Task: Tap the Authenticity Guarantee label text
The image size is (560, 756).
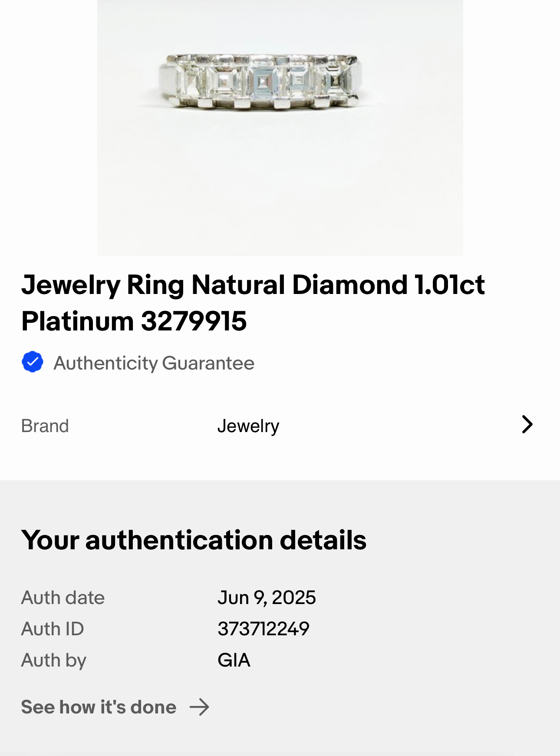Action: [154, 363]
